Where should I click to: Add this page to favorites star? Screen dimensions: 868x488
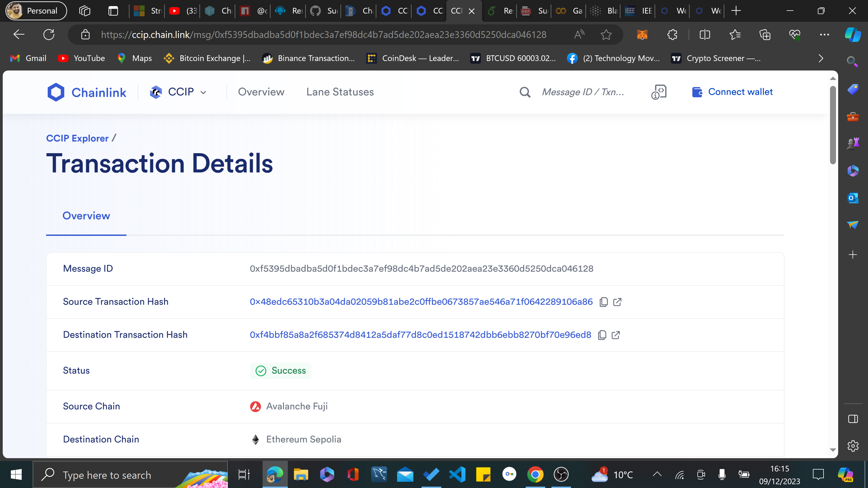coord(606,35)
